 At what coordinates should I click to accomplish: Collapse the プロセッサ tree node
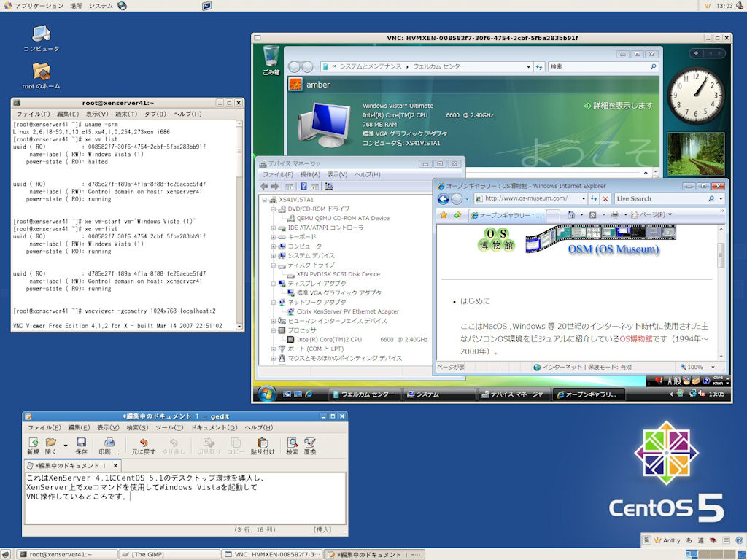tap(274, 330)
